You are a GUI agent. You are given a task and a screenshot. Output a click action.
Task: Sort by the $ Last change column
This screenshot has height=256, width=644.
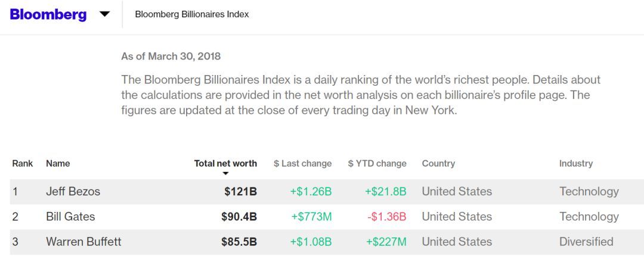click(303, 163)
